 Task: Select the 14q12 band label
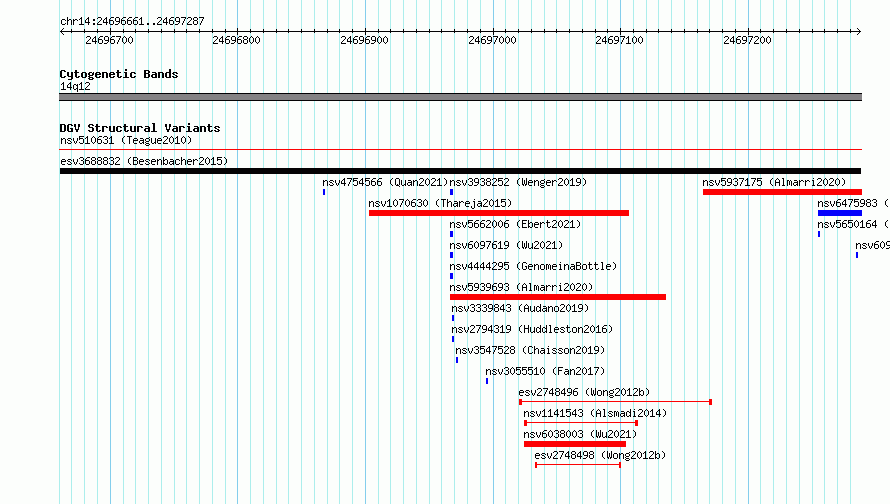pyautogui.click(x=75, y=86)
